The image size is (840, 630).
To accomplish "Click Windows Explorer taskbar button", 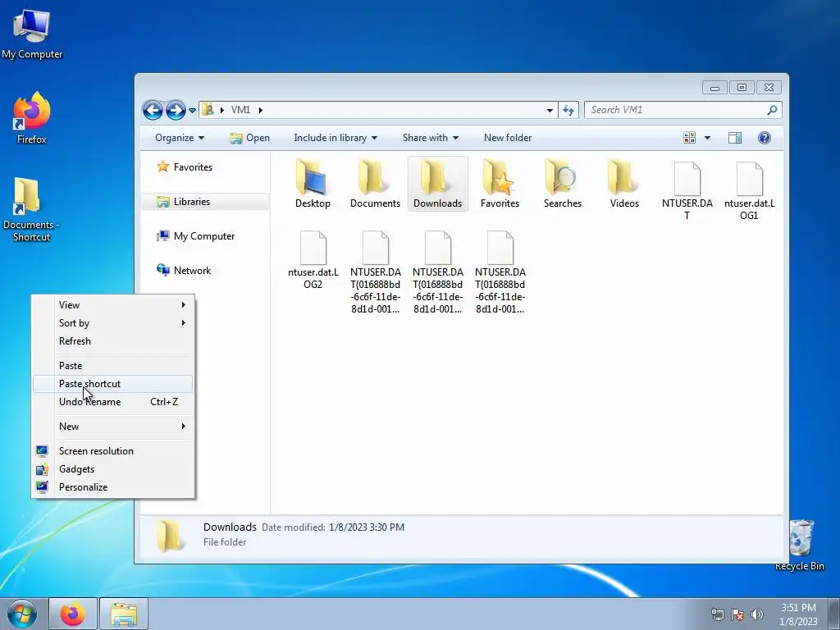I will point(124,614).
